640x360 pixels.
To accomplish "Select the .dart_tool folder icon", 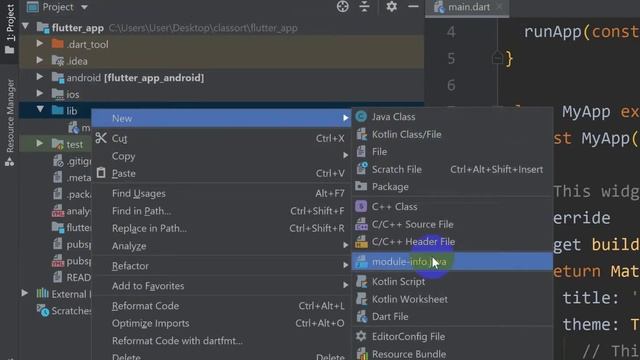I will click(x=58, y=44).
